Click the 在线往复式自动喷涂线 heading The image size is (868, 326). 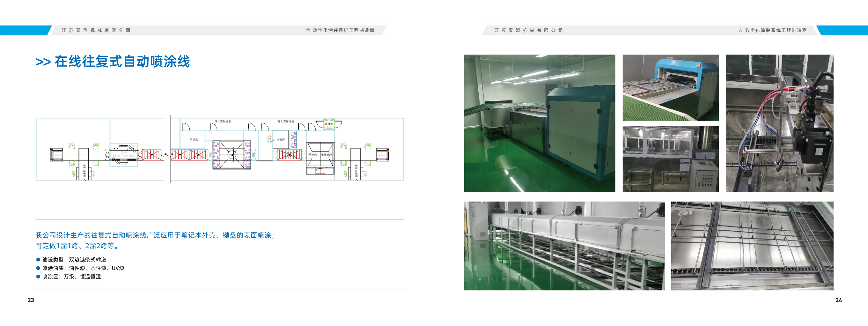click(x=122, y=62)
